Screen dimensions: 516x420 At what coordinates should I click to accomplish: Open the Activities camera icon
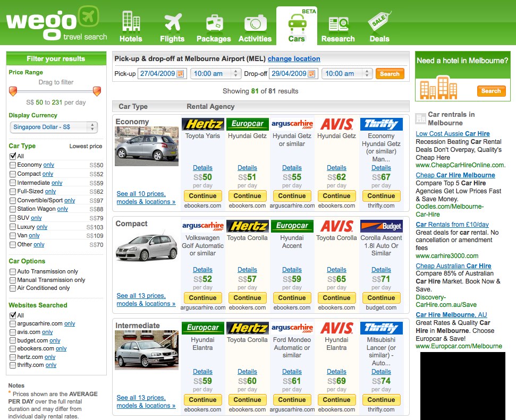click(x=255, y=23)
